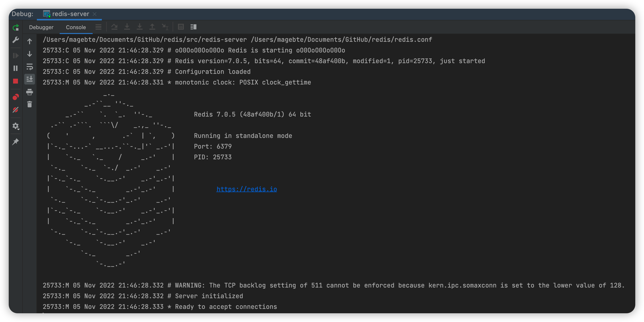This screenshot has width=644, height=322.
Task: Click the Step Into icon
Action: click(127, 27)
